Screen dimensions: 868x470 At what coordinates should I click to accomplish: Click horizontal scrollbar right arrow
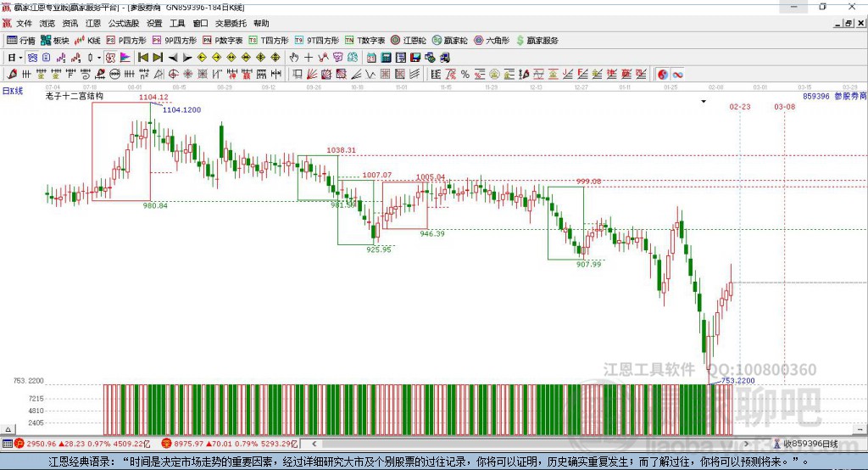pos(746,444)
